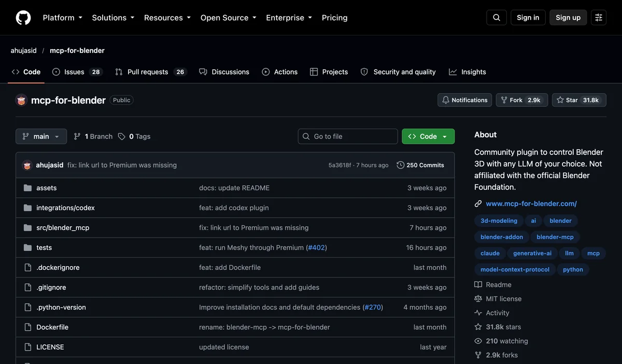The height and width of the screenshot is (364, 622).
Task: Click the 5a3618f commit hash
Action: (x=340, y=165)
